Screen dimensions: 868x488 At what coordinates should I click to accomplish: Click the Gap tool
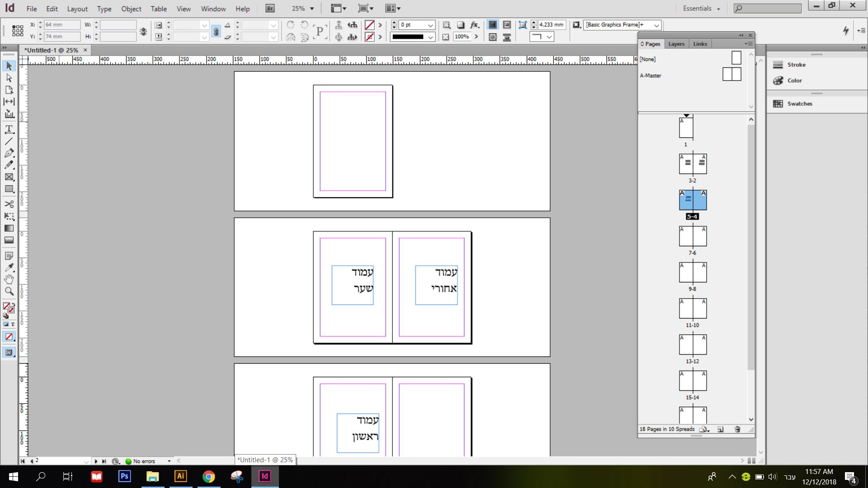tap(9, 102)
